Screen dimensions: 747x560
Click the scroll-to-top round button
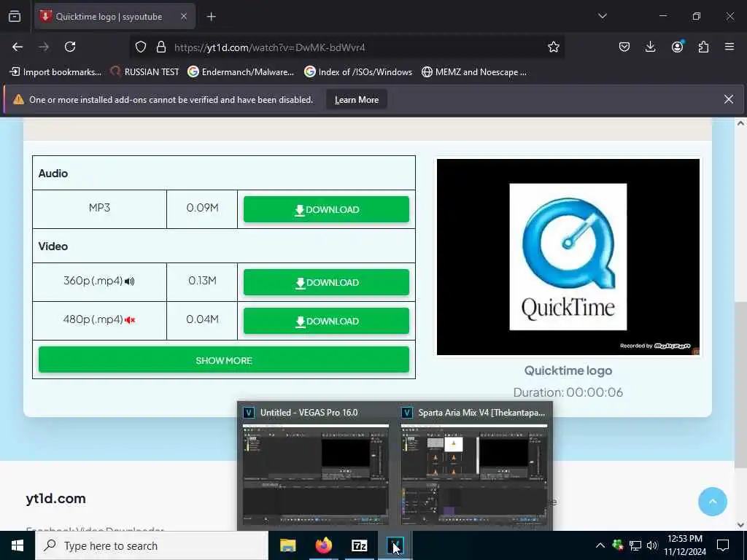712,502
